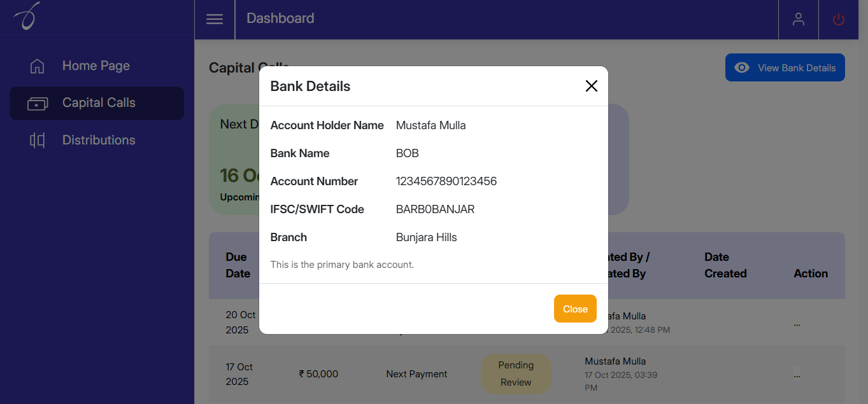Click the red power logout icon
Viewport: 868px width, 404px height.
(839, 19)
